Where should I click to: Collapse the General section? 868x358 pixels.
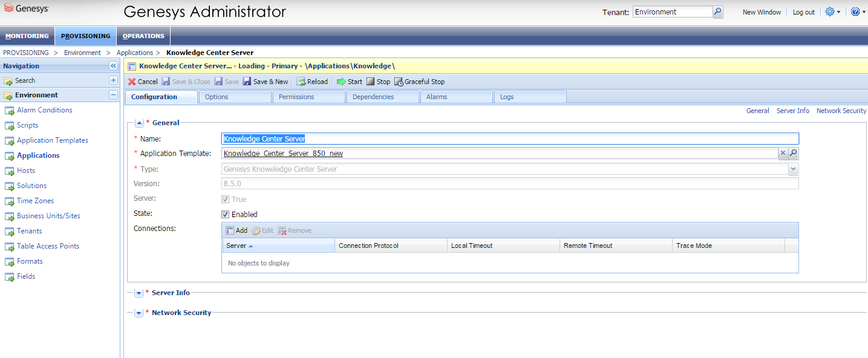139,123
